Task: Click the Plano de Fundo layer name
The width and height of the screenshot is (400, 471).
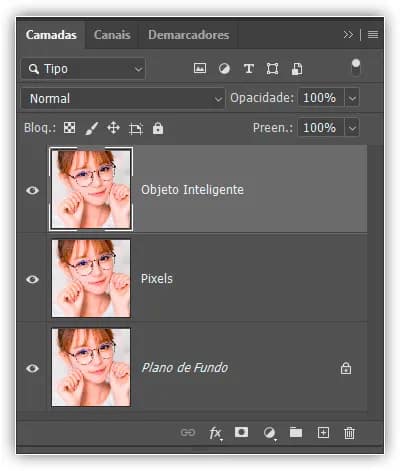Action: click(x=185, y=368)
